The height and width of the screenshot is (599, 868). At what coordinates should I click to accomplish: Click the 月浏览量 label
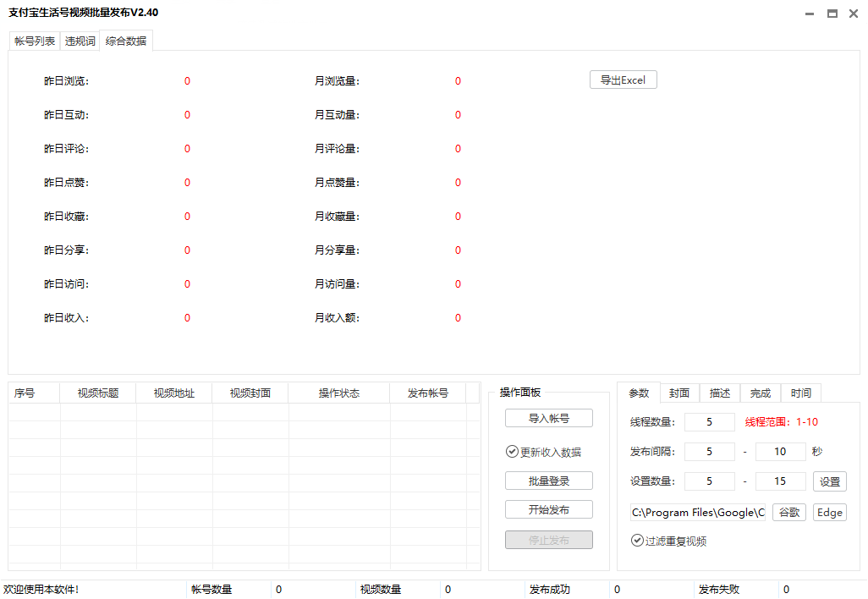click(337, 81)
